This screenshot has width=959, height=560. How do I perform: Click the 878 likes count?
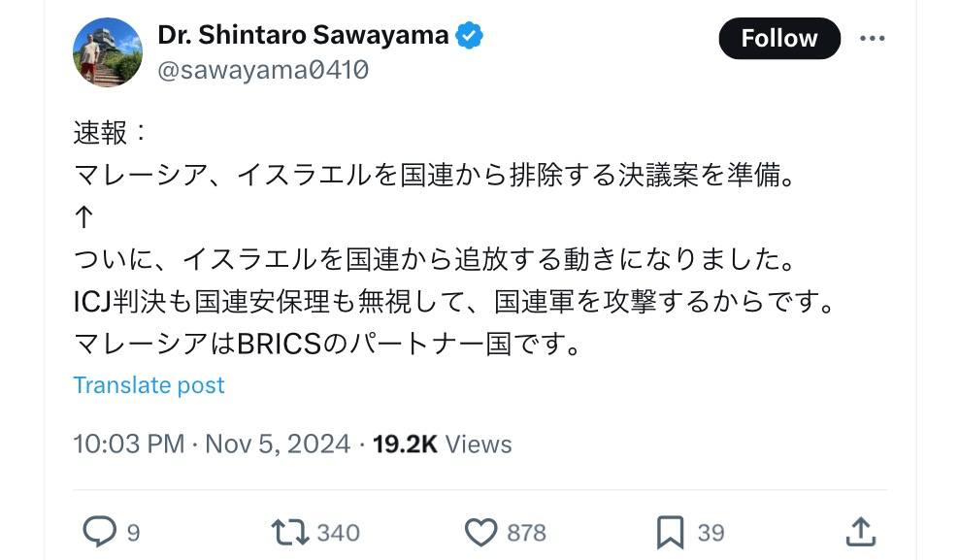click(526, 532)
